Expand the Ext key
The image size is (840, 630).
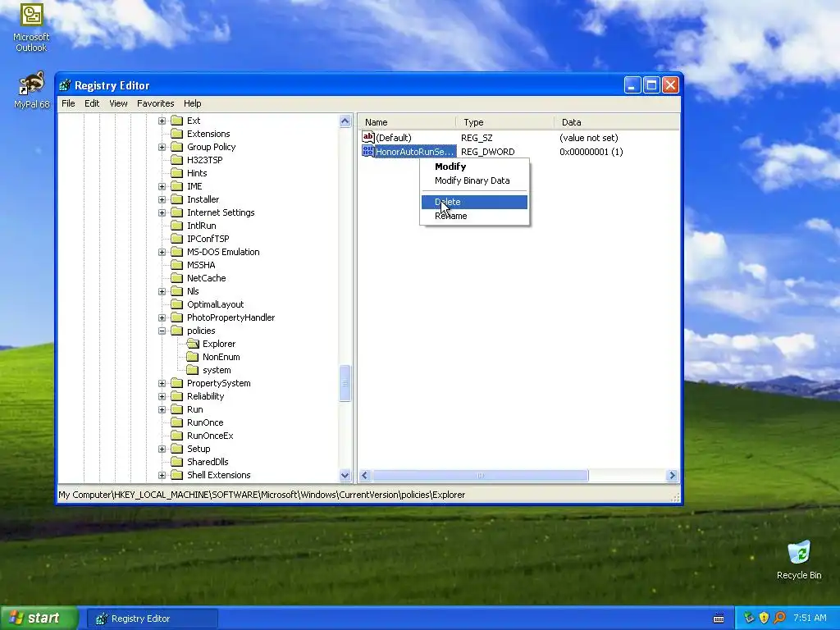click(162, 121)
